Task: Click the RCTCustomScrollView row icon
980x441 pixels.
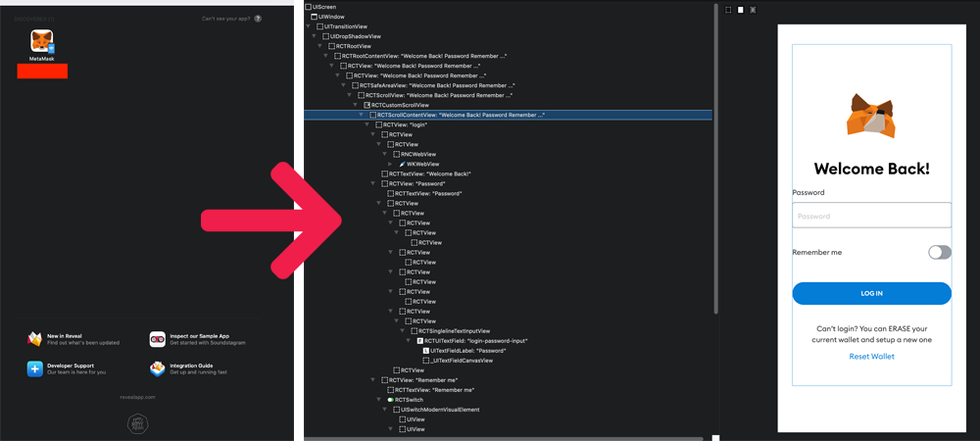Action: click(x=367, y=105)
